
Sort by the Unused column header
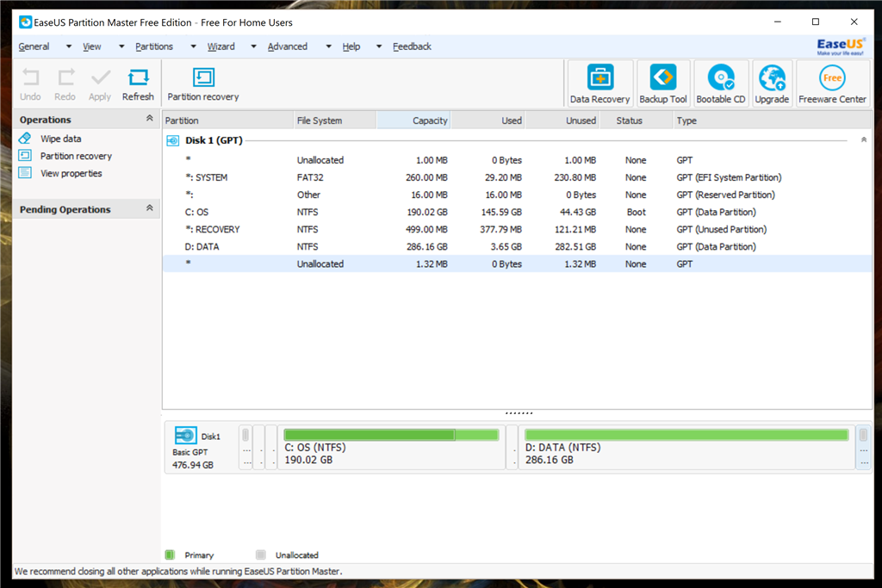pyautogui.click(x=562, y=121)
